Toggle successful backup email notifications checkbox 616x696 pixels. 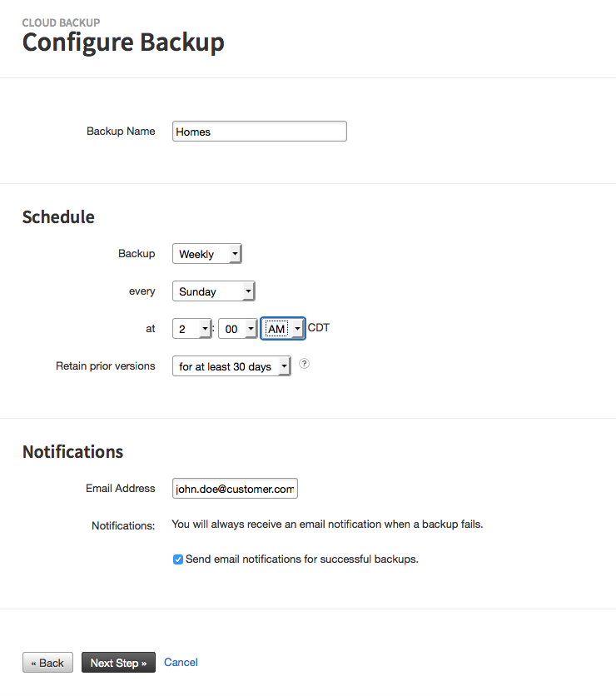(178, 559)
